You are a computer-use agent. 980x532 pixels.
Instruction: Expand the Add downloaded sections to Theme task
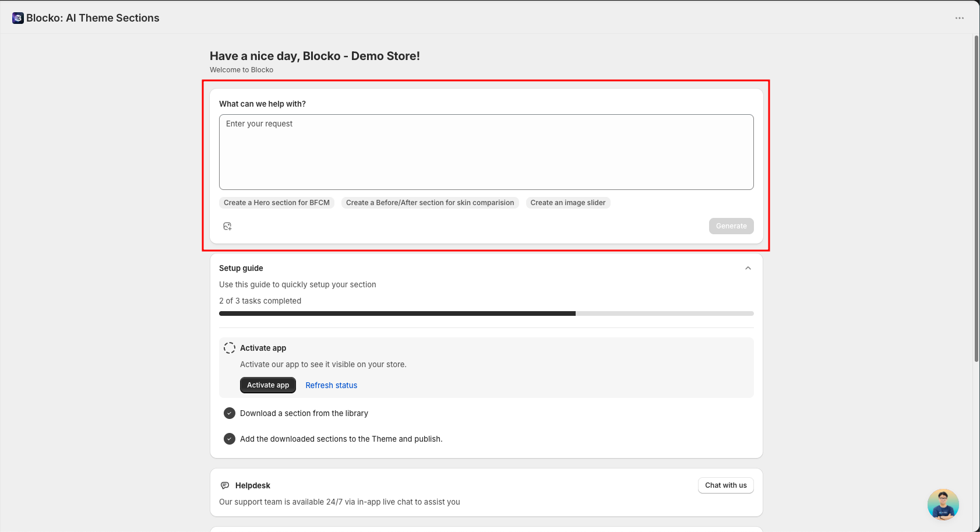tap(341, 439)
